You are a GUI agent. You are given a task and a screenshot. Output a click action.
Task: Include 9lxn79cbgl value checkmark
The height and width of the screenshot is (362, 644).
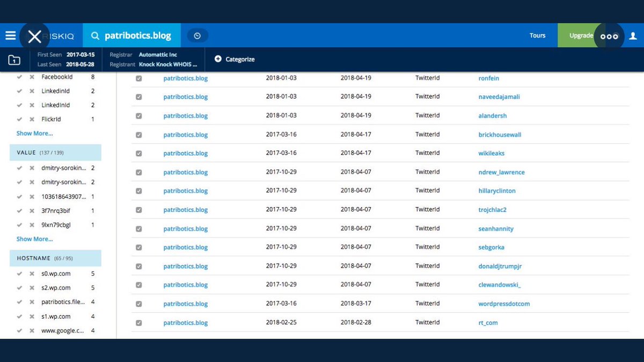tap(19, 225)
